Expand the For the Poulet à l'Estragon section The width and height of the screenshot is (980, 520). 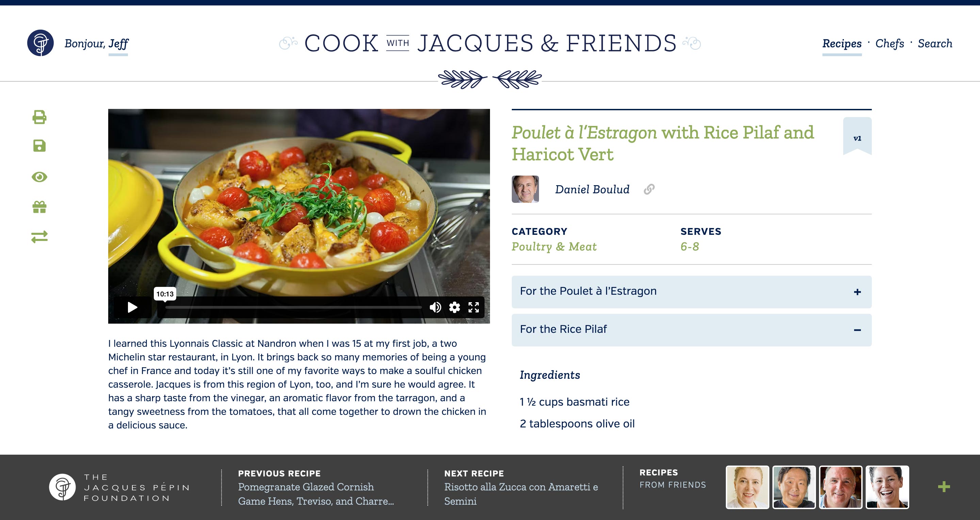point(691,292)
